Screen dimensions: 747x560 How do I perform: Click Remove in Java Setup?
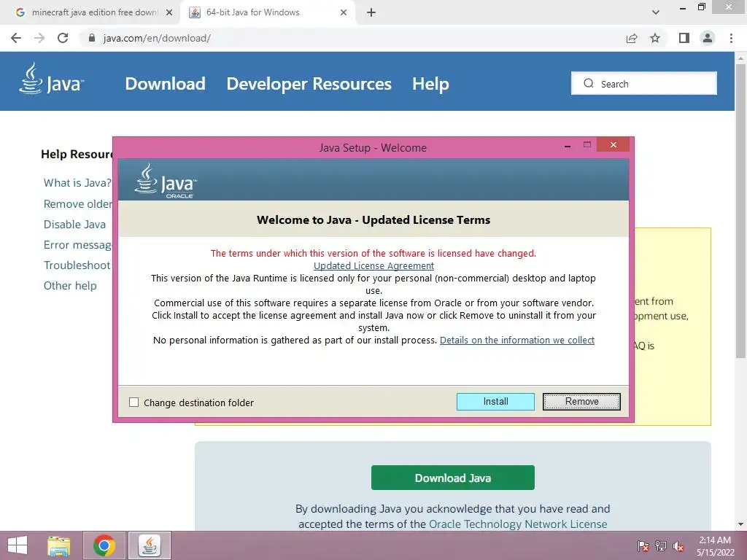581,402
